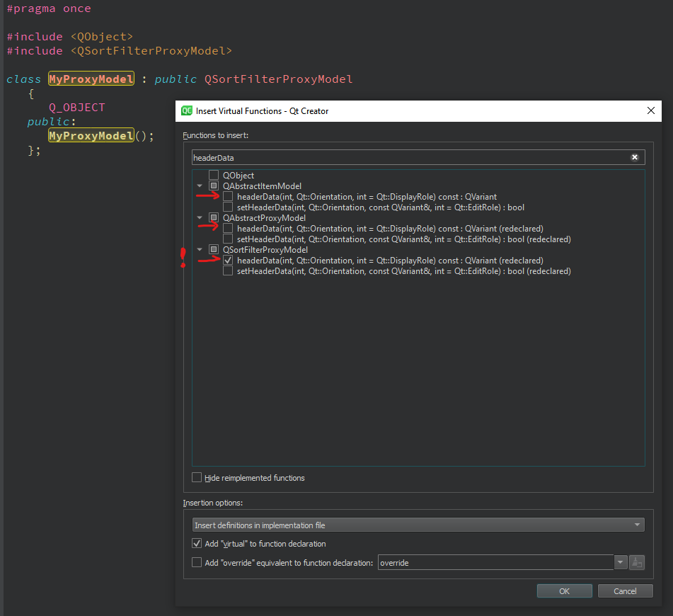Select the QAbstractProxyModel tree label
This screenshot has height=616, width=673.
(x=264, y=218)
